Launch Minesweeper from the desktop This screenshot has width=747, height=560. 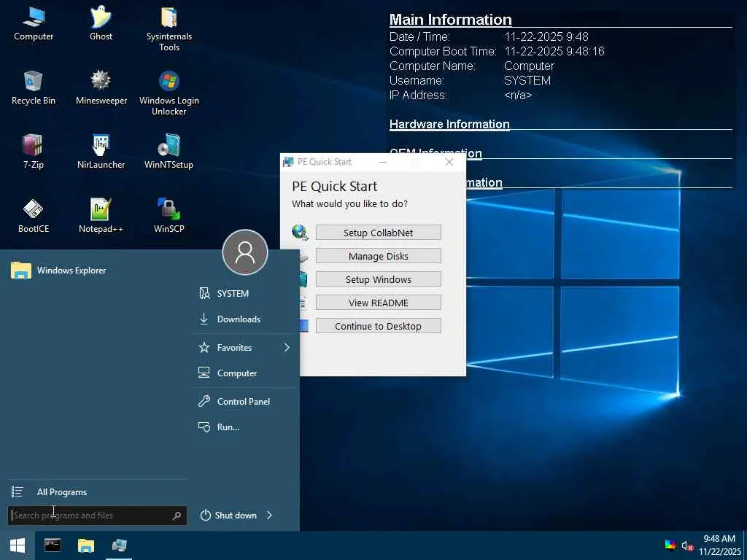tap(101, 87)
